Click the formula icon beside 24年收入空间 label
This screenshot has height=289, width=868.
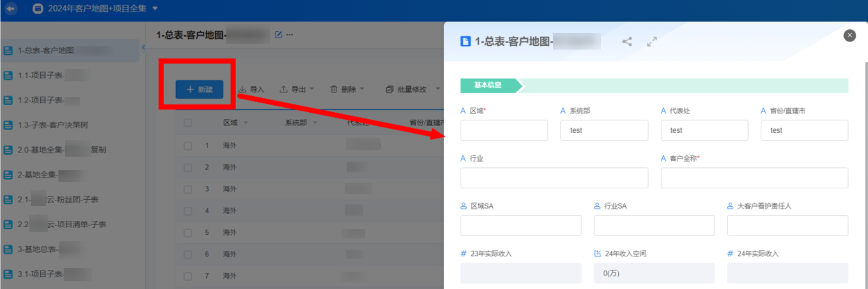(597, 253)
